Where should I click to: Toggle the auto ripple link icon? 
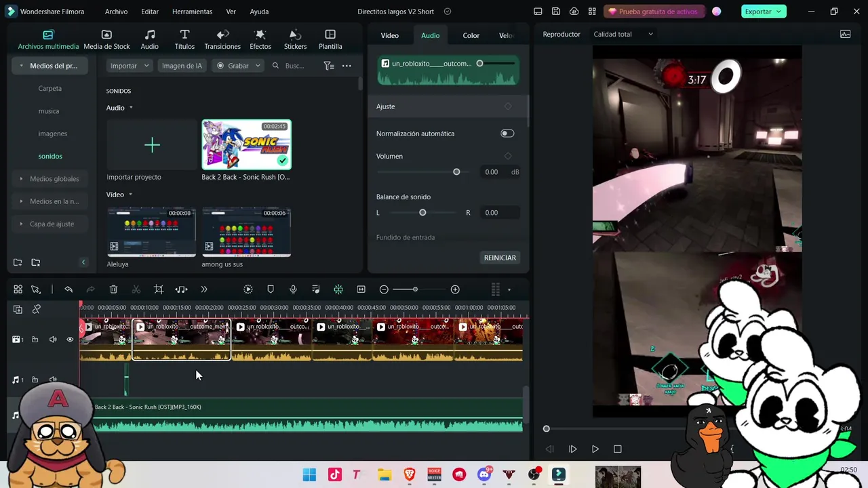click(x=37, y=309)
